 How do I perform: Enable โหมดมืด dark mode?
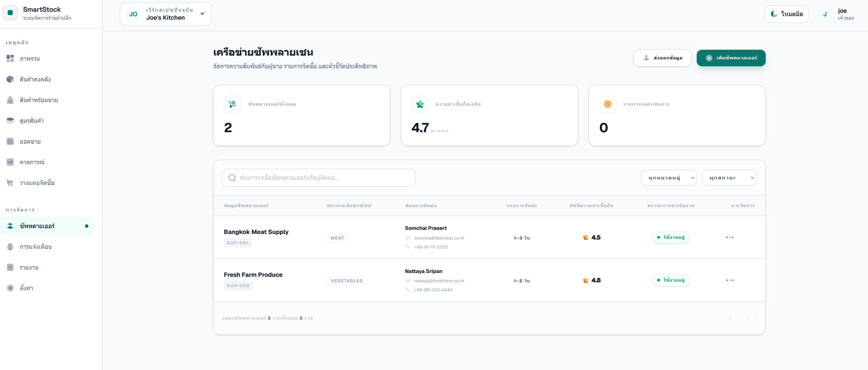point(786,14)
